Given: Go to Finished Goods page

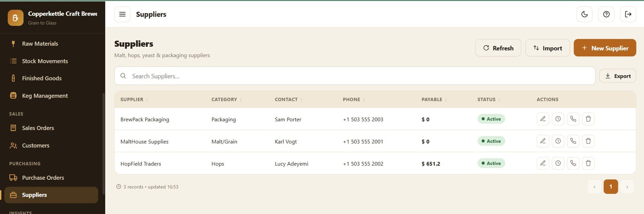Looking at the screenshot, I should click(51, 78).
